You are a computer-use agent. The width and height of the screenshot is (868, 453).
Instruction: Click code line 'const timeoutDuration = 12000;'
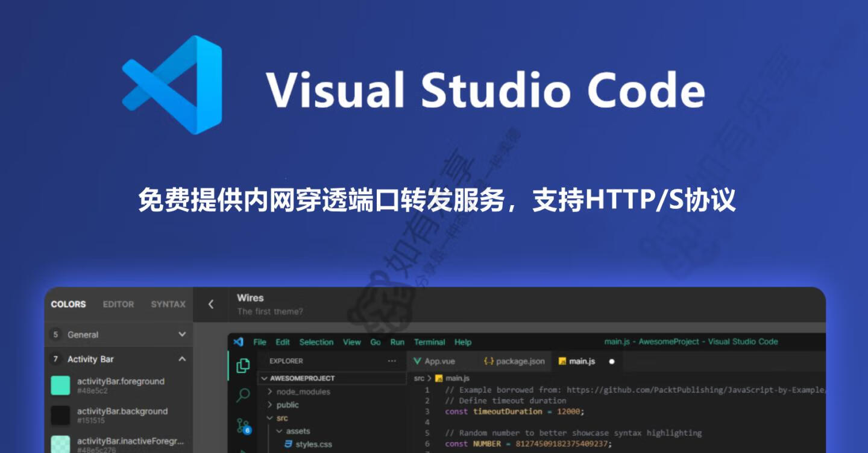pos(515,411)
